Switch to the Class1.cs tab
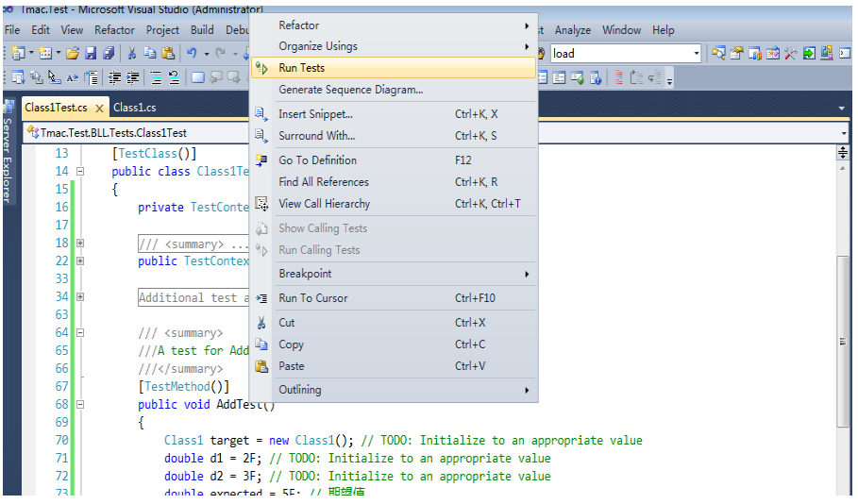858x504 pixels. pos(135,108)
